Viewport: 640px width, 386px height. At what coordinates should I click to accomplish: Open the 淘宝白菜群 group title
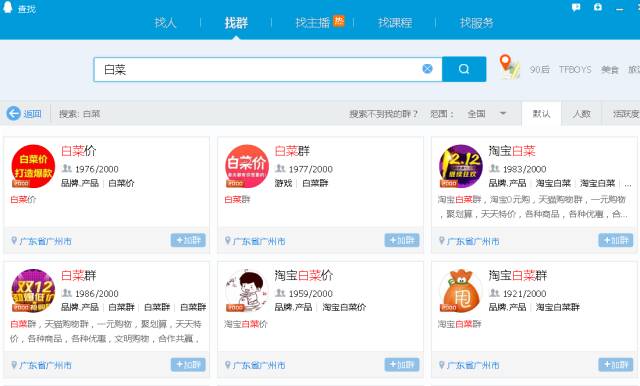coord(518,275)
